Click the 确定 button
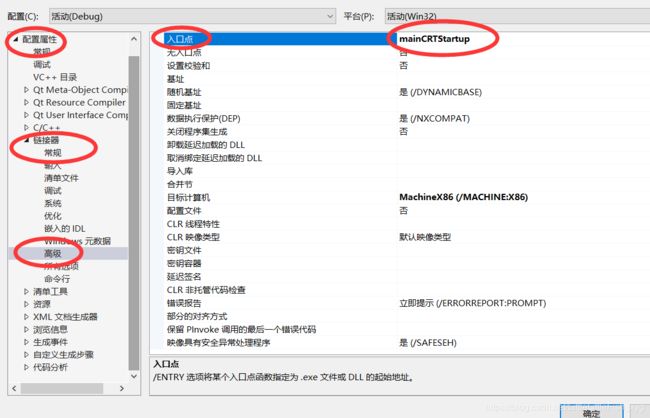The height and width of the screenshot is (418, 650). pos(591,412)
